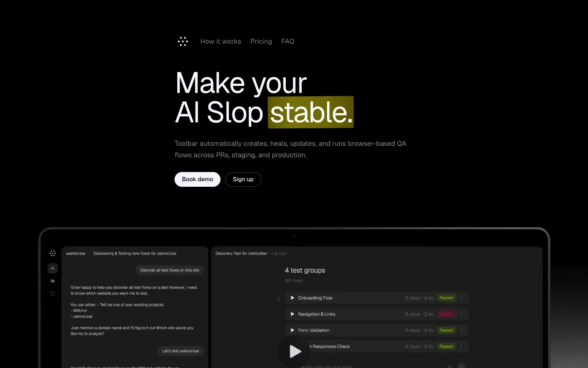This screenshot has width=588, height=368.
Task: Click the Passed badge on Responsive Check row
Action: (x=446, y=346)
